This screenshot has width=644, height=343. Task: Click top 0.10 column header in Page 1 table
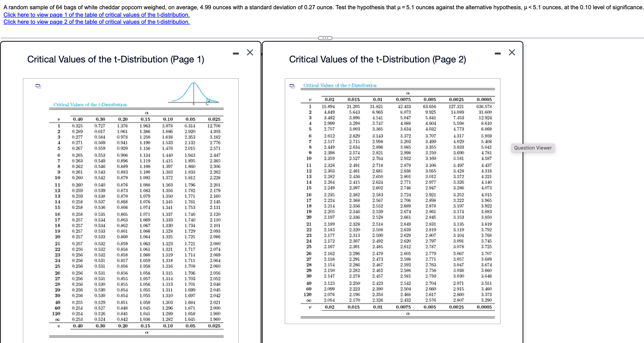[168, 119]
